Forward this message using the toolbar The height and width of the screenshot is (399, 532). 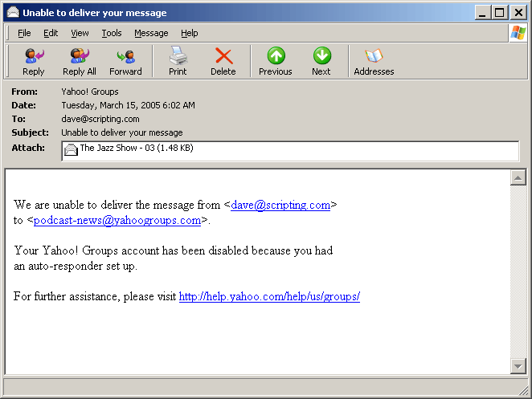click(x=125, y=61)
